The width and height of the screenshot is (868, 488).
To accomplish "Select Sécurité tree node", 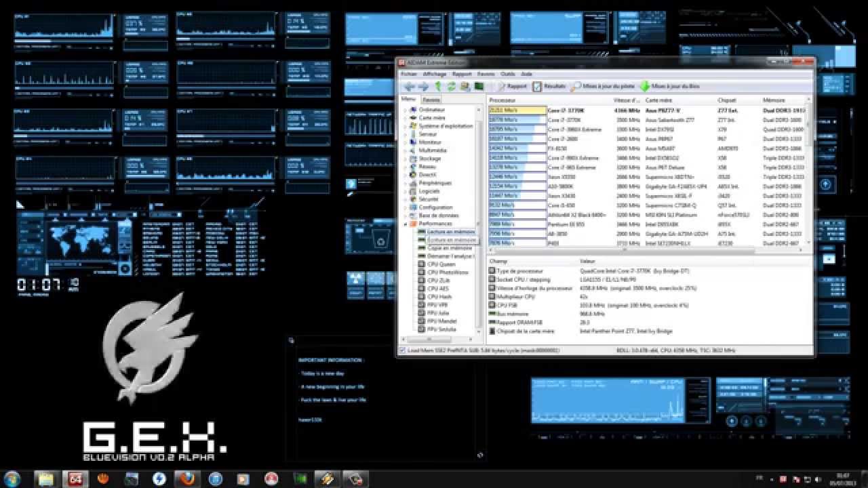I will pyautogui.click(x=429, y=199).
